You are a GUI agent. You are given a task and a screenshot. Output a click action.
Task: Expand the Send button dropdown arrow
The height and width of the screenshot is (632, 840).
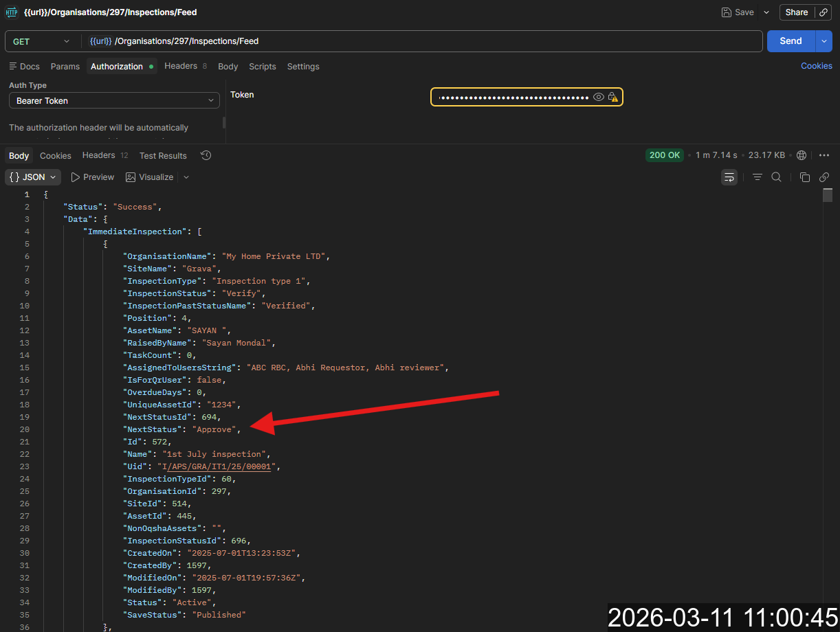(x=824, y=41)
